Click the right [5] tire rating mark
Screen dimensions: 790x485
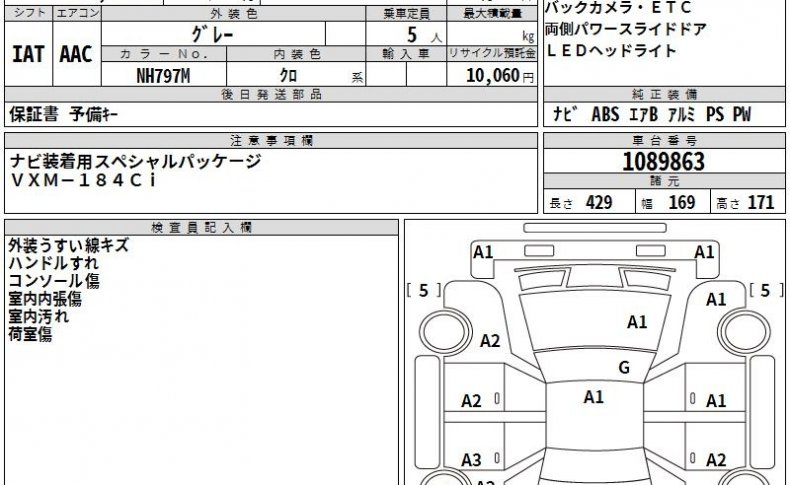[x=765, y=290]
